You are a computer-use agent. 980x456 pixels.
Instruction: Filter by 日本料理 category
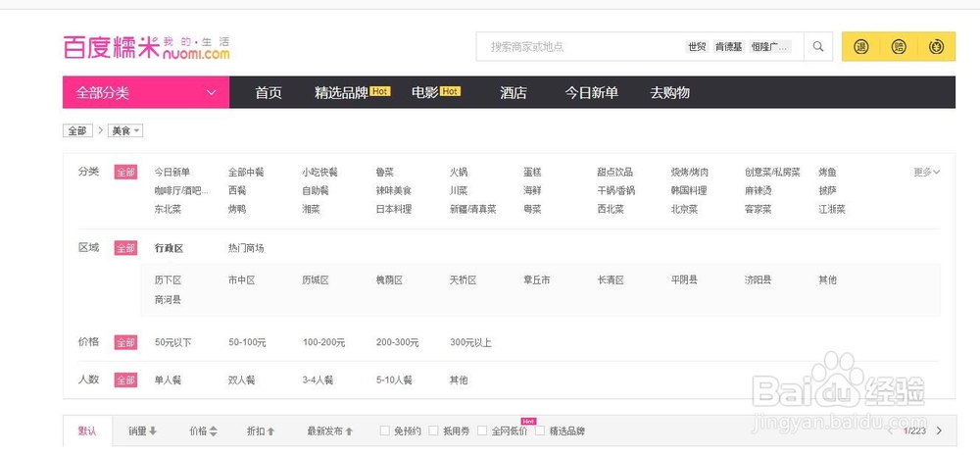(394, 209)
